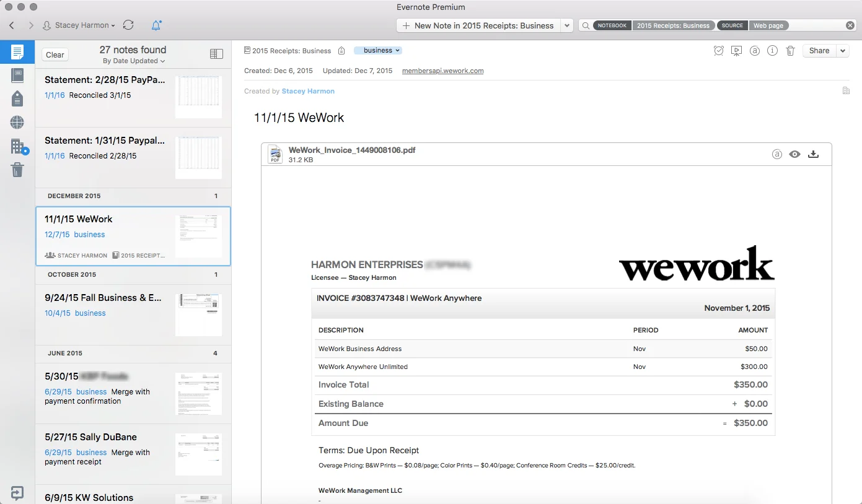Click the annotate icon in note toolbar

pos(755,51)
